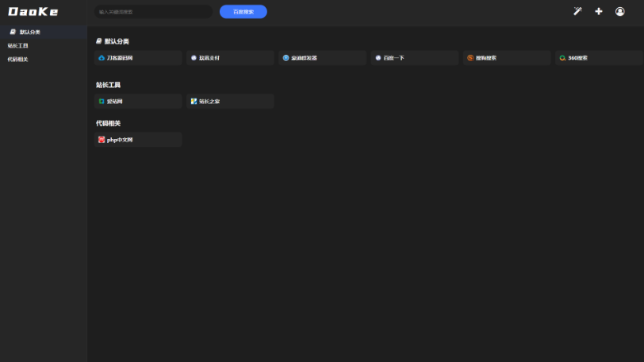
Task: Click the 爱站网 green icon
Action: tap(102, 102)
